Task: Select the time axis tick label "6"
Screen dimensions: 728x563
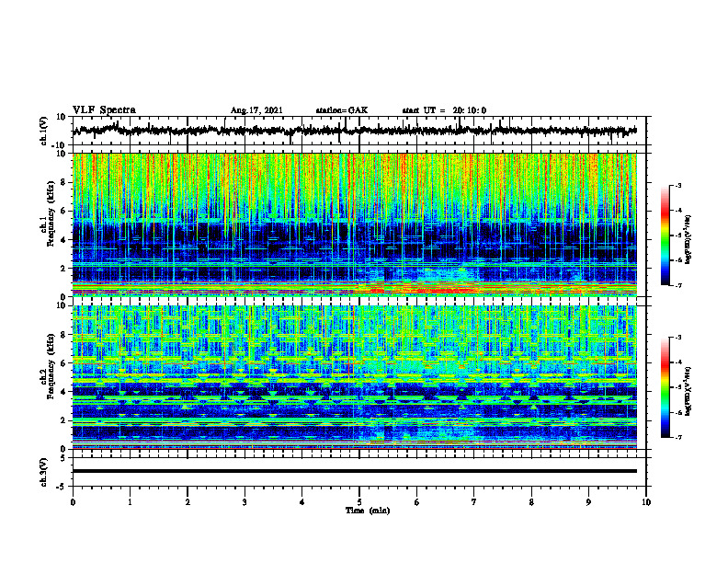Action: tap(417, 502)
